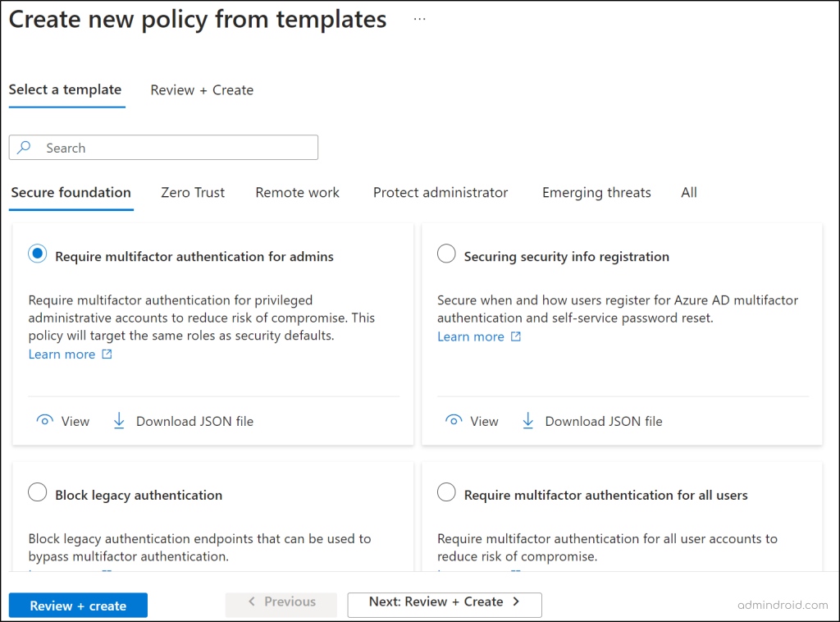Viewport: 840px width, 622px height.
Task: Click the eye View icon for security info registration
Action: 453,421
